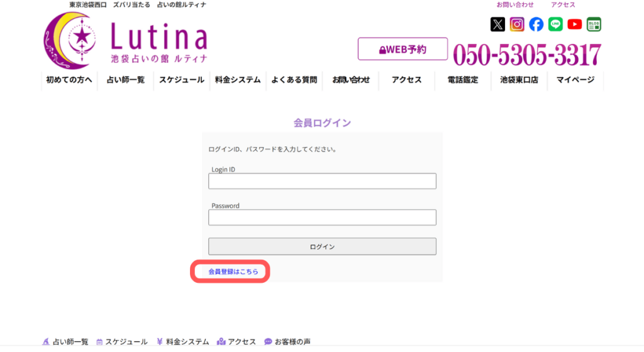Open the LINE social icon

[x=555, y=25]
